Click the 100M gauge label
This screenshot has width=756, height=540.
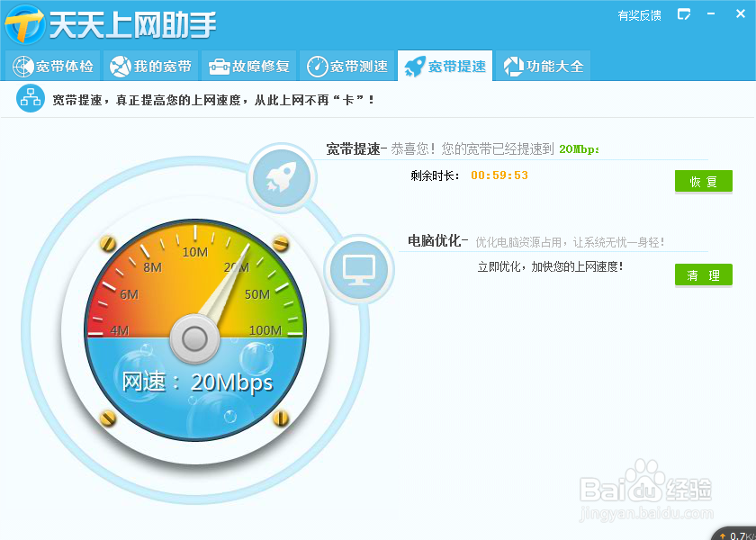pos(265,330)
